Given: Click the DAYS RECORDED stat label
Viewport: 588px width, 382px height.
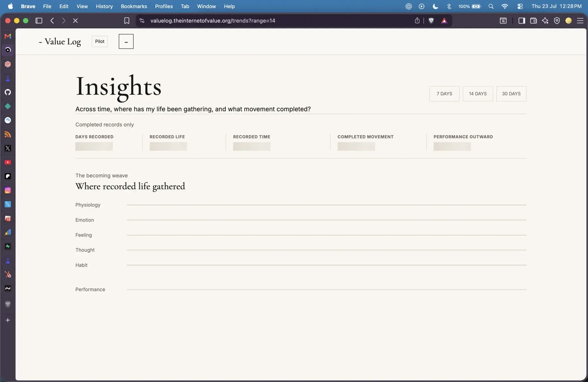Looking at the screenshot, I should click(94, 137).
